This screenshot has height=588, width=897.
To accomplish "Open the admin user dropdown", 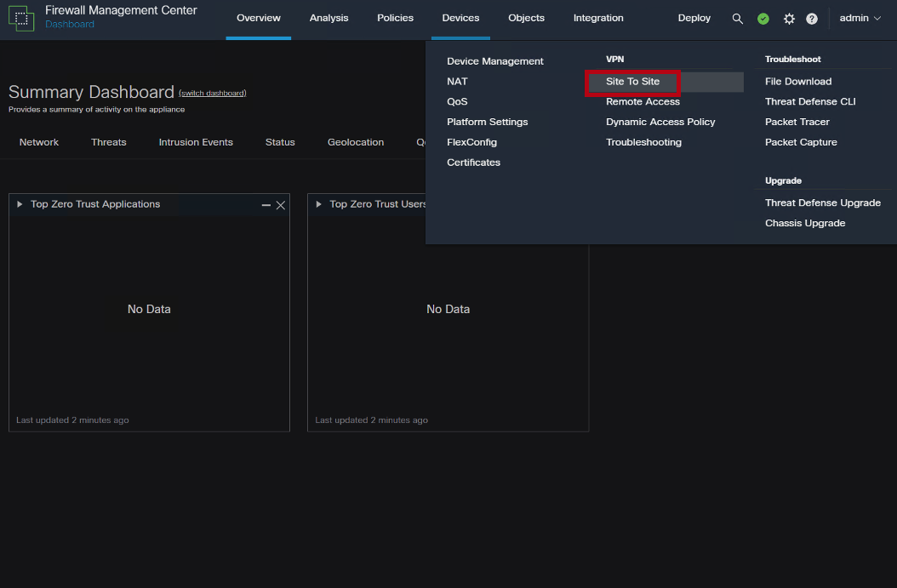I will [860, 19].
